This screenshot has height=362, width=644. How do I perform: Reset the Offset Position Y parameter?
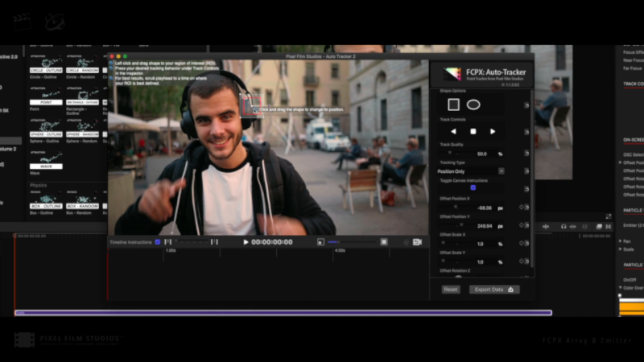point(527,225)
